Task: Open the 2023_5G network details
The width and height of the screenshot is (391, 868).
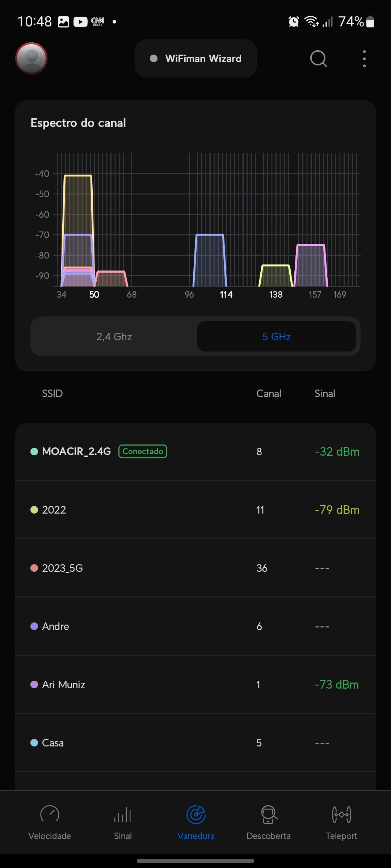Action: [x=195, y=568]
